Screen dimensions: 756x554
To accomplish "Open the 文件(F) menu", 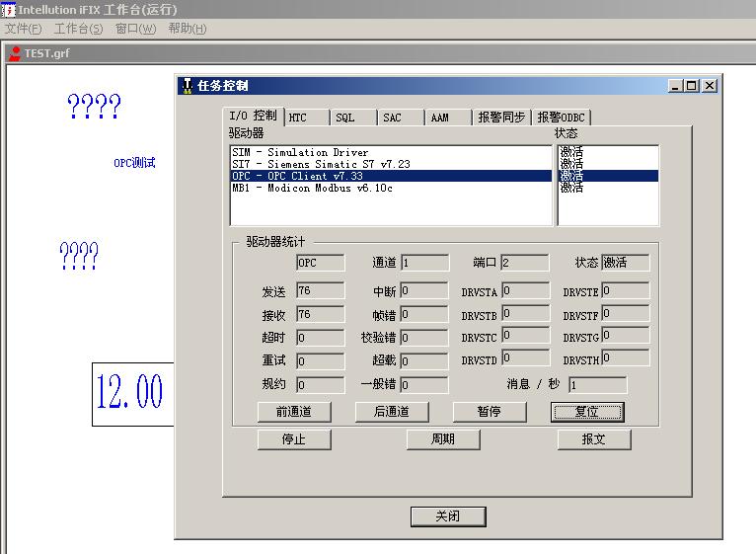I will click(23, 29).
